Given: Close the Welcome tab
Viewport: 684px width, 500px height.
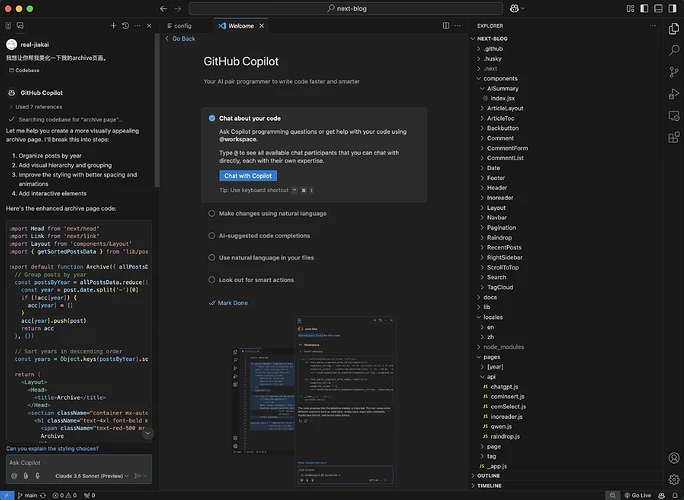Looking at the screenshot, I should click(262, 26).
